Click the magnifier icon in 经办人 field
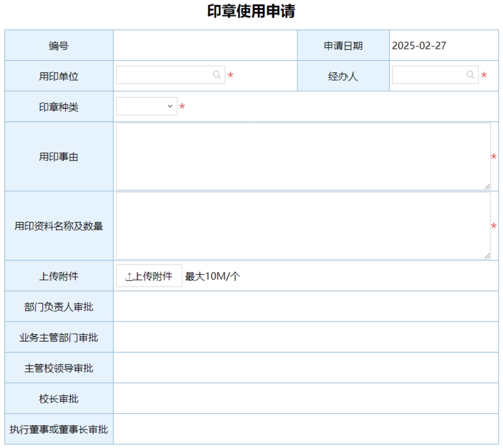This screenshot has height=448, width=503. coord(470,75)
